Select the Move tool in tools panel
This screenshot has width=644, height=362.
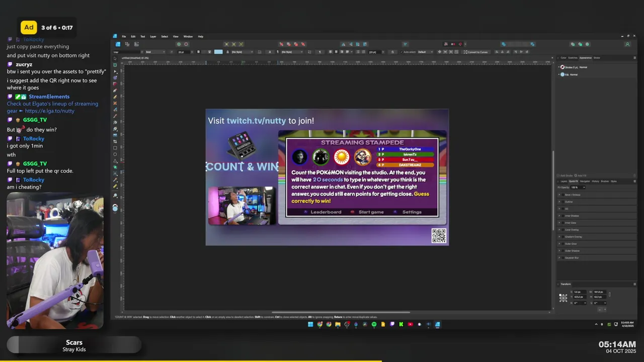tap(115, 58)
